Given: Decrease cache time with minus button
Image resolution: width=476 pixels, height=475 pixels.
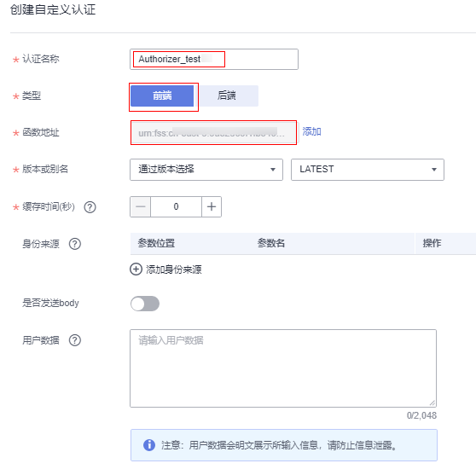Looking at the screenshot, I should [x=140, y=206].
